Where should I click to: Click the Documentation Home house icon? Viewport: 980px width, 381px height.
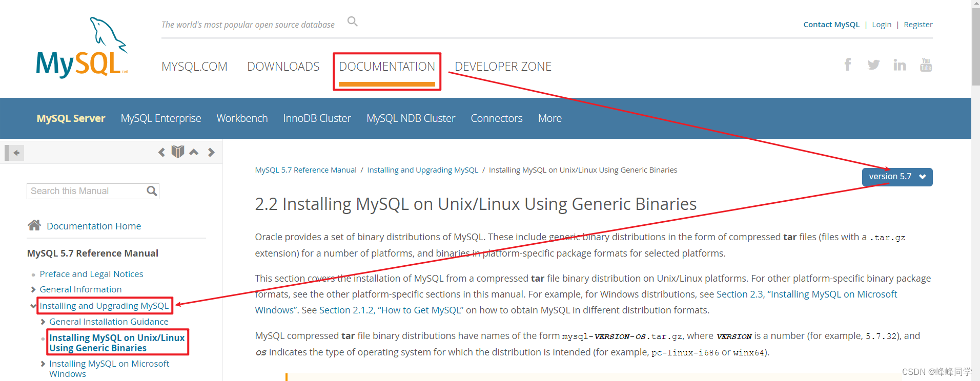point(34,225)
